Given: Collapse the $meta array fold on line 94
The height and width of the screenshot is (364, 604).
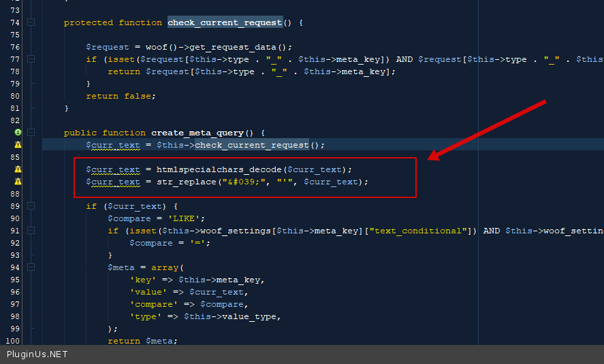Looking at the screenshot, I should (x=31, y=267).
